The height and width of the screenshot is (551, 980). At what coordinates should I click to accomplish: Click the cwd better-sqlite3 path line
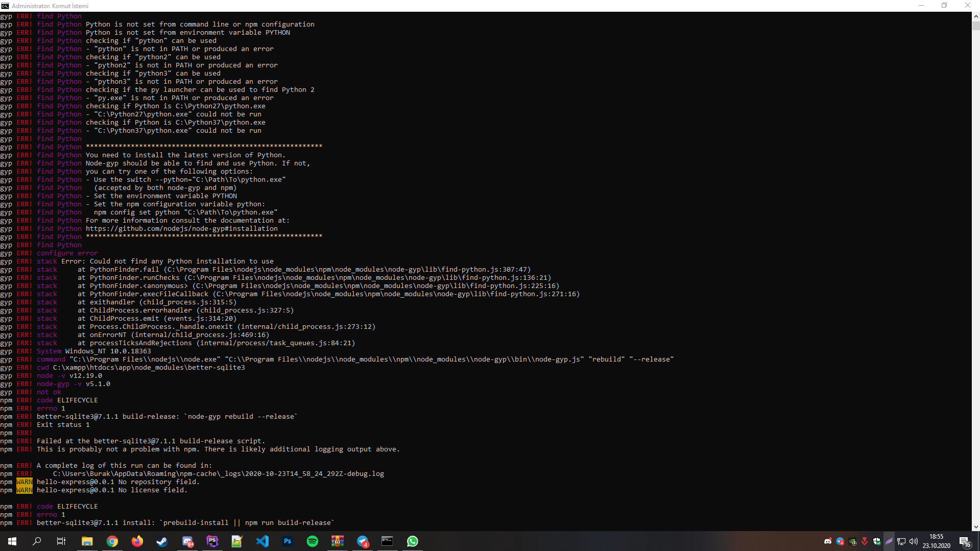[141, 368]
